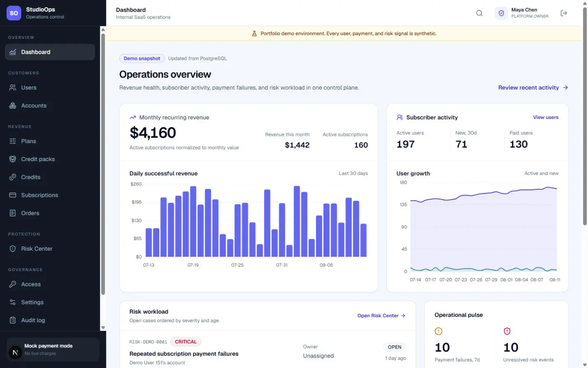
Task: Click the Revenue this month value $1,442
Action: click(x=297, y=145)
